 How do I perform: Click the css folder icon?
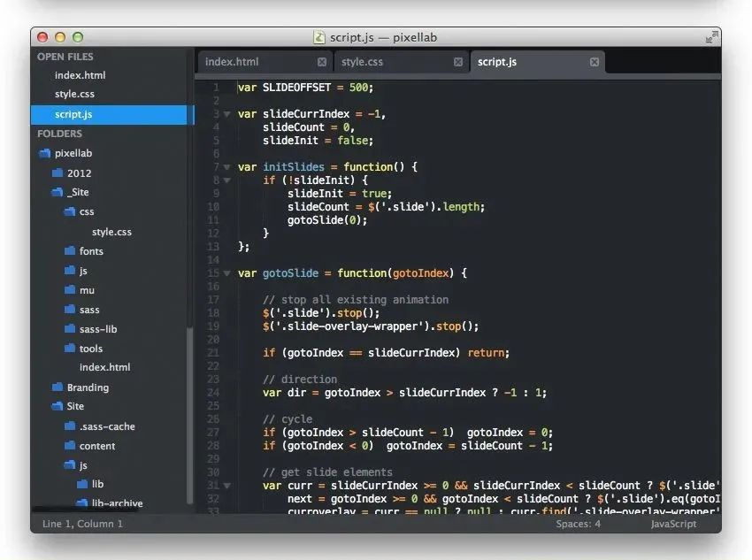coord(70,211)
